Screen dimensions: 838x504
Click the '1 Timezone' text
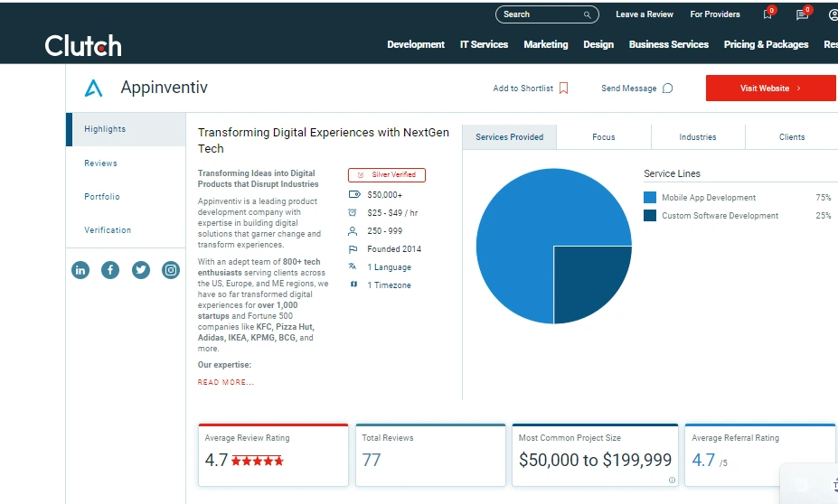point(389,285)
